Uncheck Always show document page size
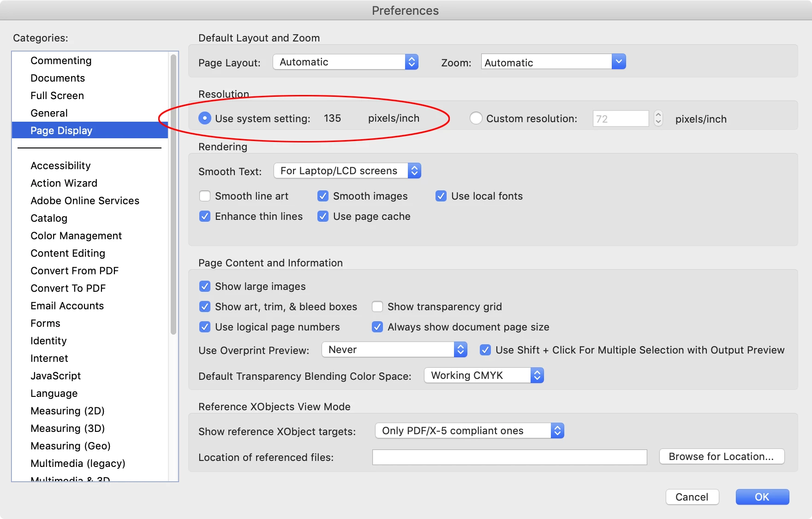 pos(377,327)
